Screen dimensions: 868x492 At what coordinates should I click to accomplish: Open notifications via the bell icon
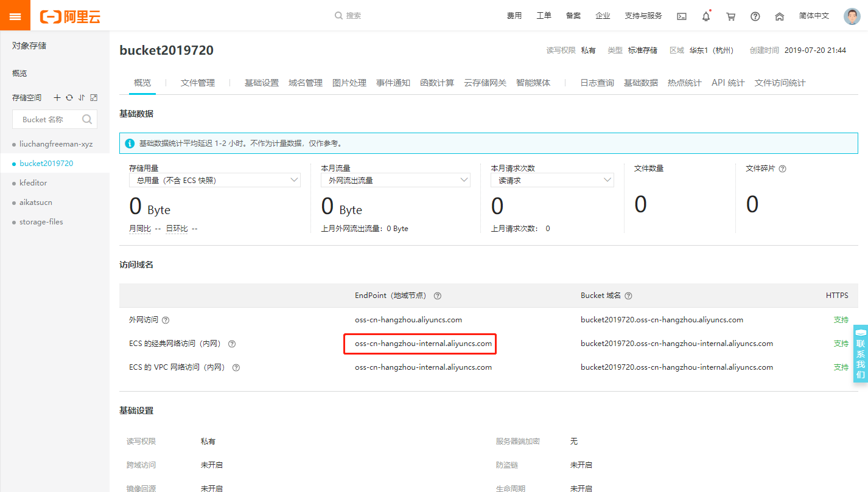[x=705, y=16]
